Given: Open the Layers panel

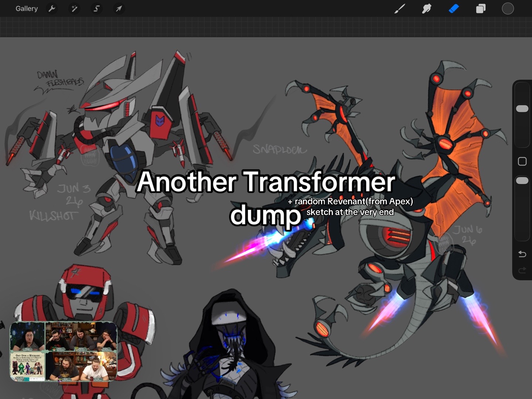Looking at the screenshot, I should (481, 8).
